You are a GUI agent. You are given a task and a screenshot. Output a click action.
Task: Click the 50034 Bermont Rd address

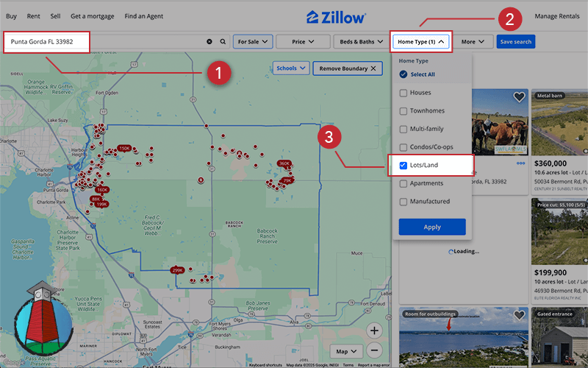pyautogui.click(x=561, y=181)
